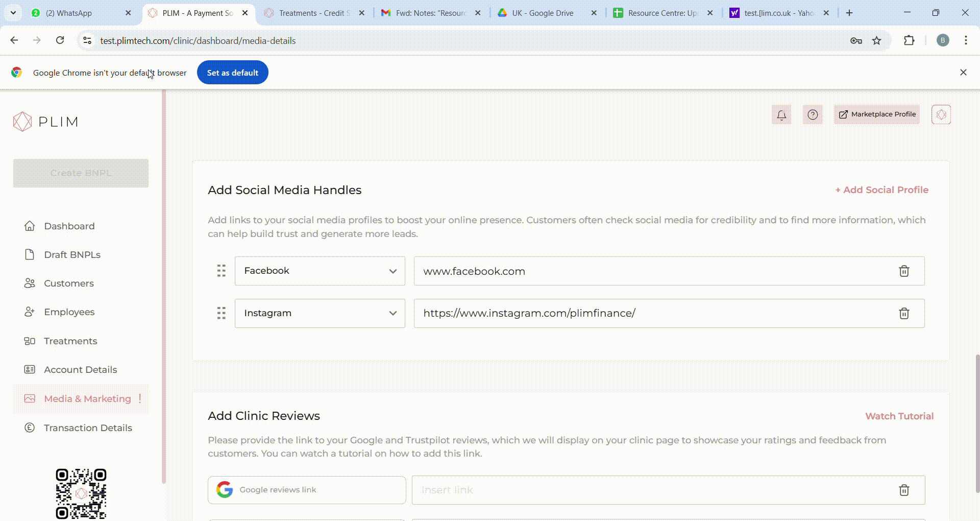Delete the Google reviews link row

[x=904, y=490]
